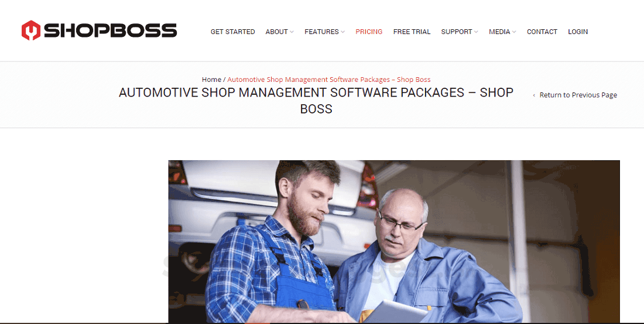Click the MEDIA menu label
Viewport: 644px width, 324px height.
499,32
